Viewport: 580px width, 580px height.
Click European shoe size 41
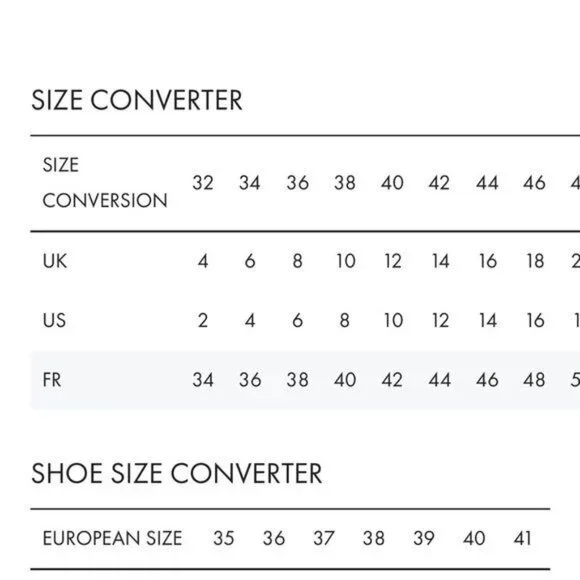(x=522, y=538)
